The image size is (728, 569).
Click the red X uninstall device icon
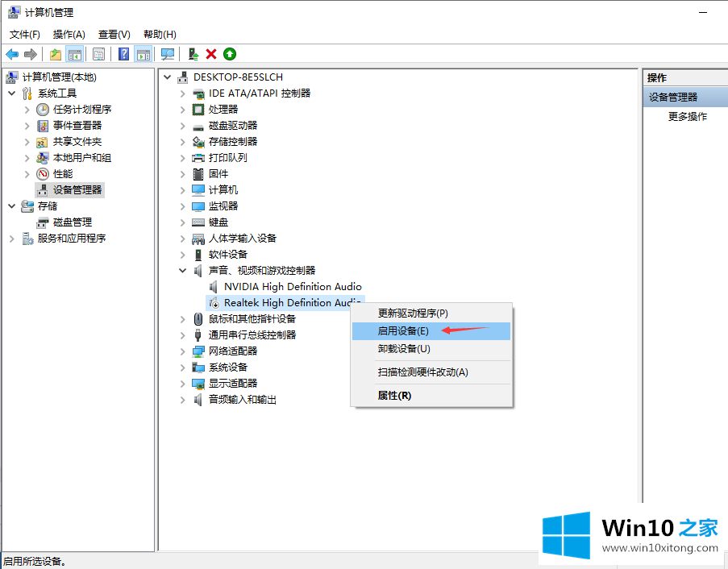pos(211,54)
